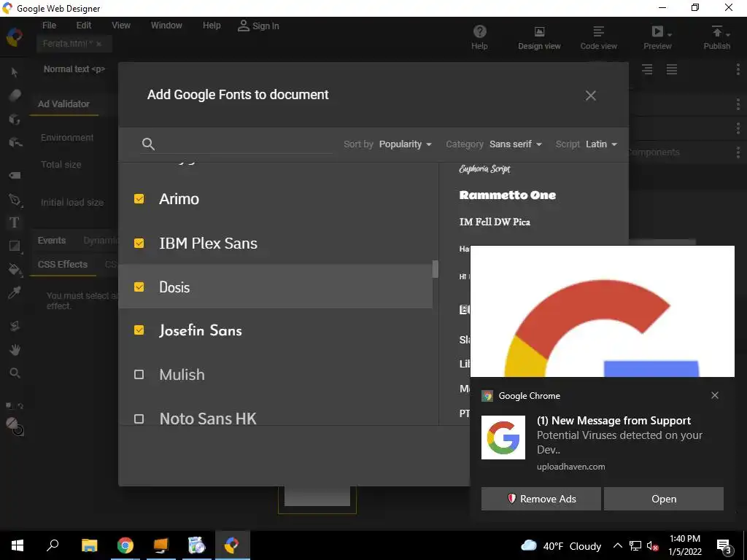Select the Selection arrow tool
Screen dimensions: 747x560
(15, 72)
